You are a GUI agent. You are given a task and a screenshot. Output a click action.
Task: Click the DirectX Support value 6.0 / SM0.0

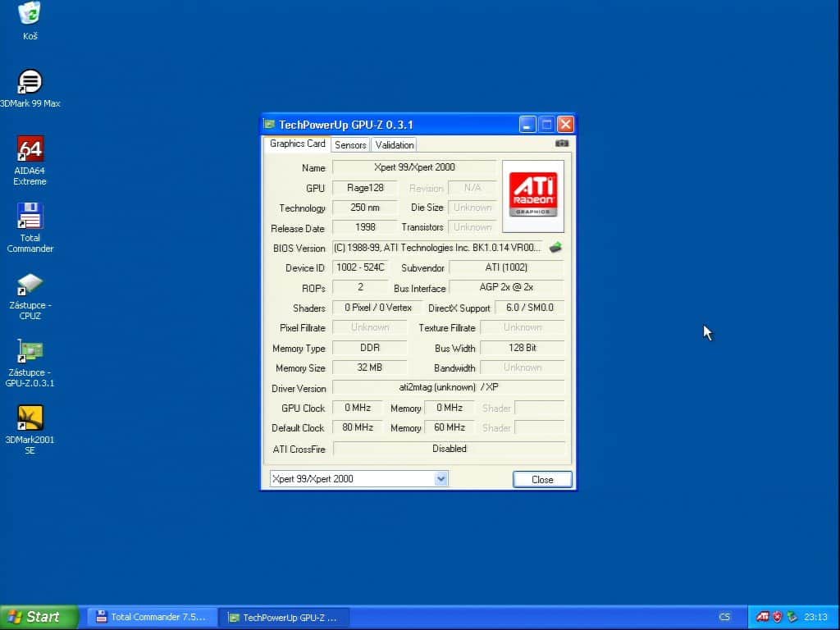tap(529, 308)
